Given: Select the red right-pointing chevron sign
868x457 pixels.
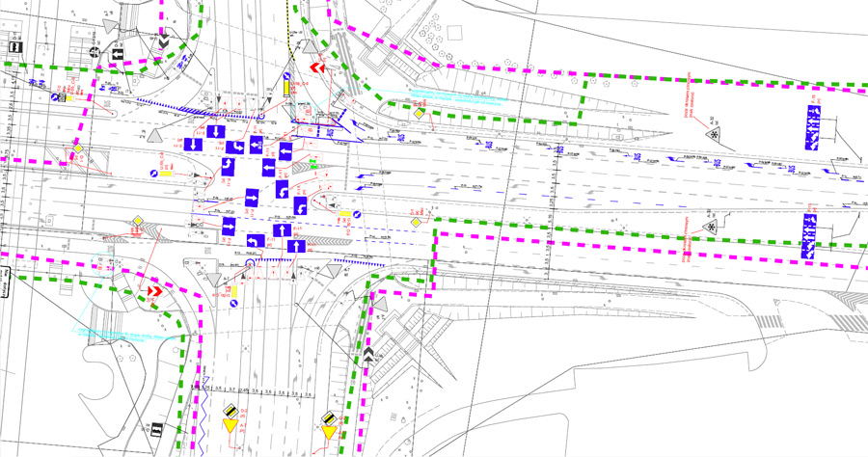Looking at the screenshot, I should pyautogui.click(x=151, y=289).
